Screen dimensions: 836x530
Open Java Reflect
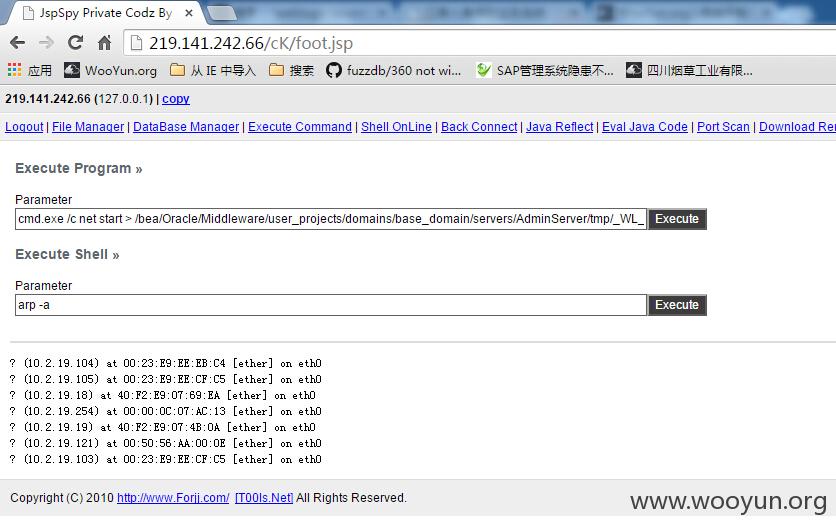click(559, 126)
